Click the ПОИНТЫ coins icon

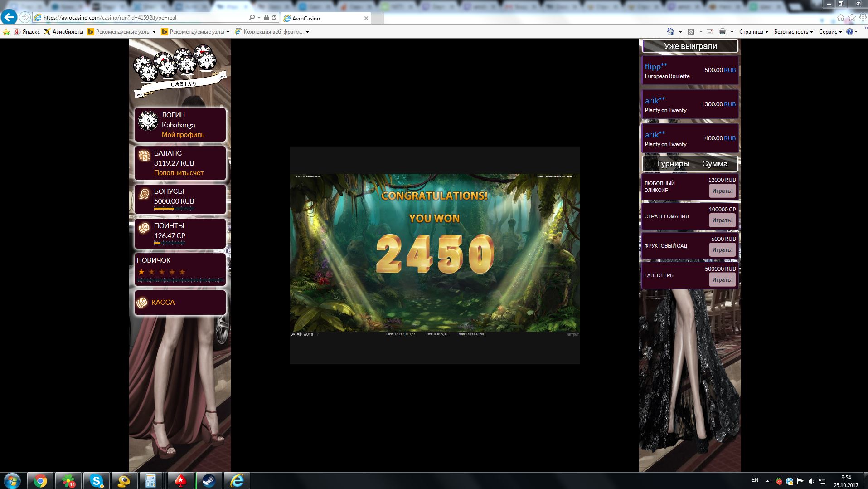click(x=144, y=228)
